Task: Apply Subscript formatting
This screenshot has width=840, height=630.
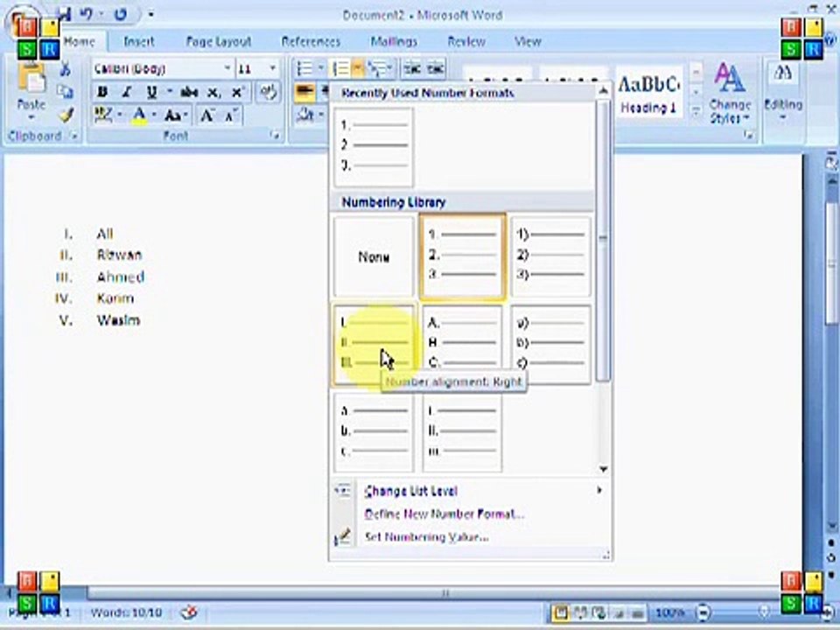Action: (213, 92)
